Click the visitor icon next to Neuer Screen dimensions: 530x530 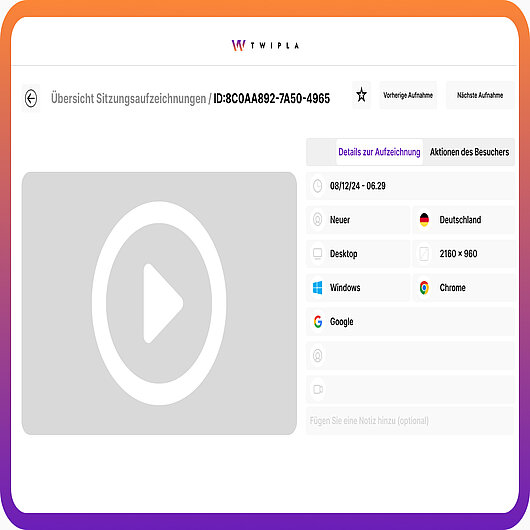click(317, 220)
